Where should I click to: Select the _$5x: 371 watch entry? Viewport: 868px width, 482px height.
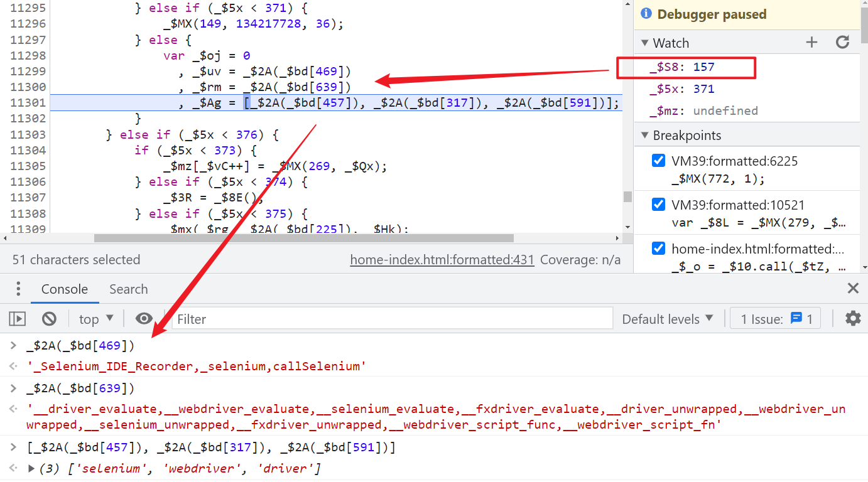[x=682, y=89]
